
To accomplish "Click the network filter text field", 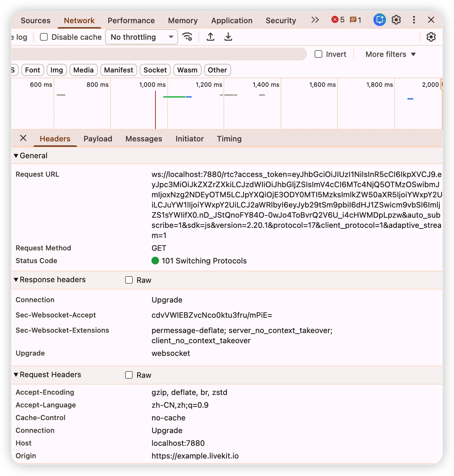I will click(x=159, y=54).
